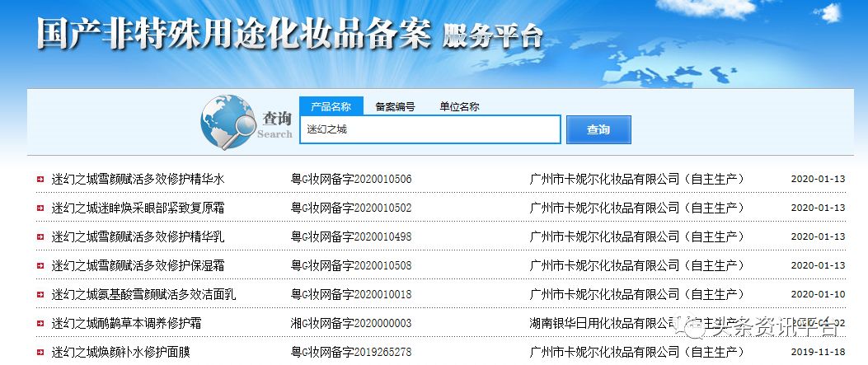Open 迷幻之城雪颜赋活多效修护精华水 product link
Image resolution: width=868 pixels, height=365 pixels.
[138, 179]
